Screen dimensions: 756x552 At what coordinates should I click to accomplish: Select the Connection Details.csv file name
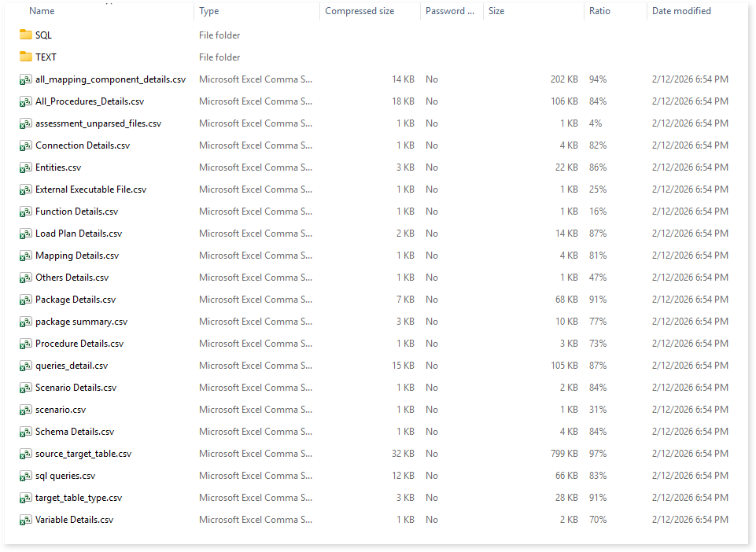83,145
